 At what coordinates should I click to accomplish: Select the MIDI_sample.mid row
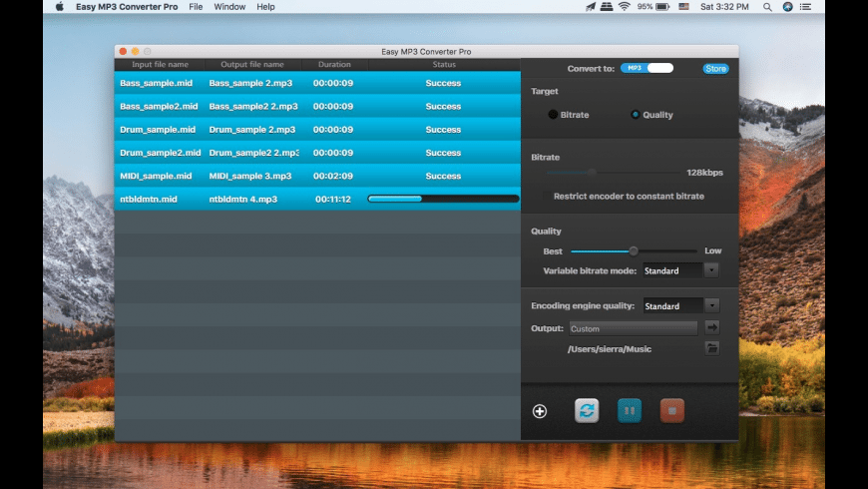click(x=317, y=176)
